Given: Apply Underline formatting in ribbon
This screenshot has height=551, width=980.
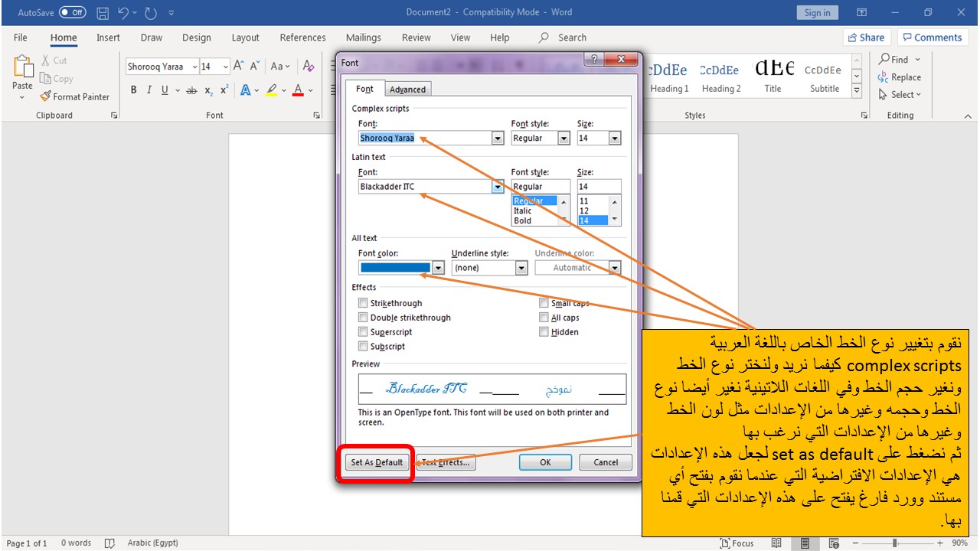Looking at the screenshot, I should click(164, 90).
